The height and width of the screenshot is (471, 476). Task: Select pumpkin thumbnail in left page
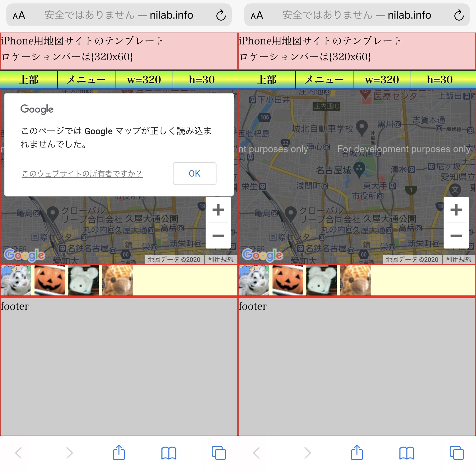tap(50, 280)
